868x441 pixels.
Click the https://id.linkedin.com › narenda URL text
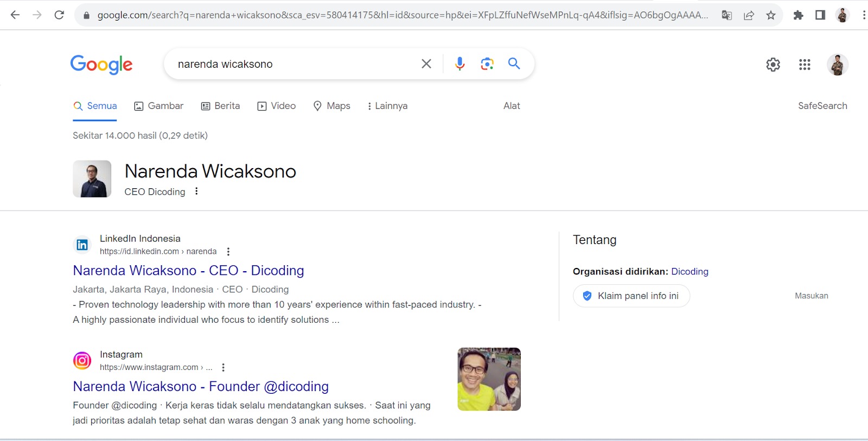pyautogui.click(x=158, y=252)
